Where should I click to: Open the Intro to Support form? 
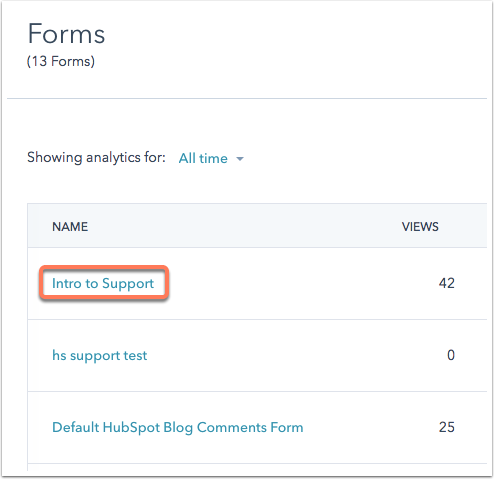tap(103, 283)
